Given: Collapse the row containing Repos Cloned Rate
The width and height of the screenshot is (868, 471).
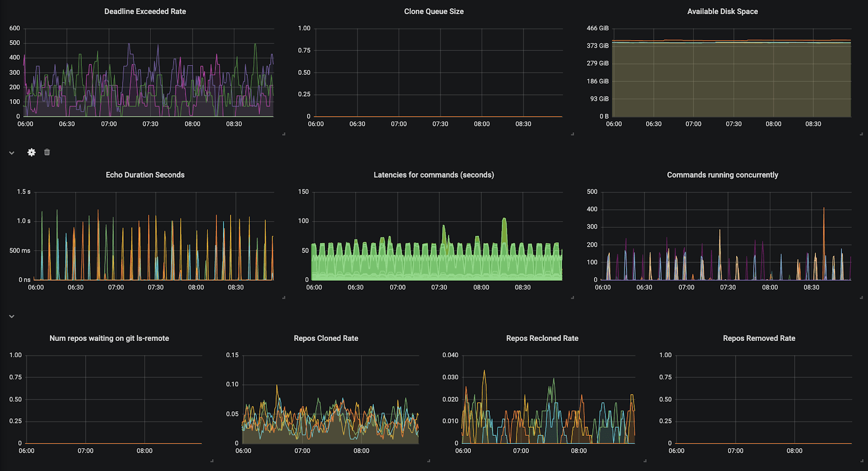Looking at the screenshot, I should [11, 317].
